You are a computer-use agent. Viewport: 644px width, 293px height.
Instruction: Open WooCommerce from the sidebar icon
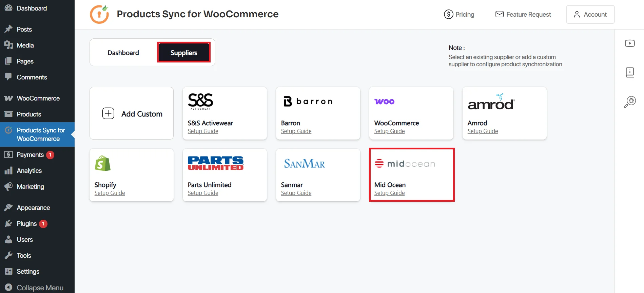click(8, 98)
